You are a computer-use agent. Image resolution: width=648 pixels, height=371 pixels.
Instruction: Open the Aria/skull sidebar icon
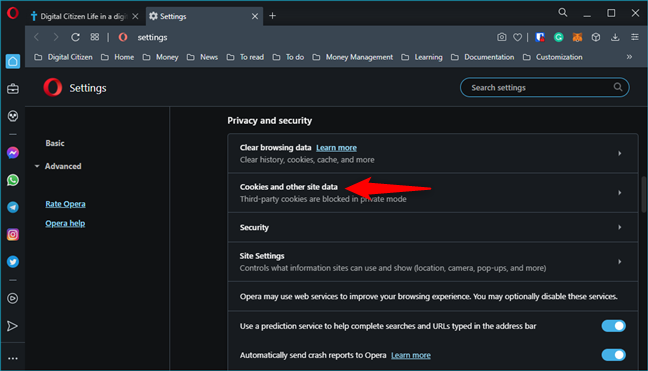(x=13, y=116)
